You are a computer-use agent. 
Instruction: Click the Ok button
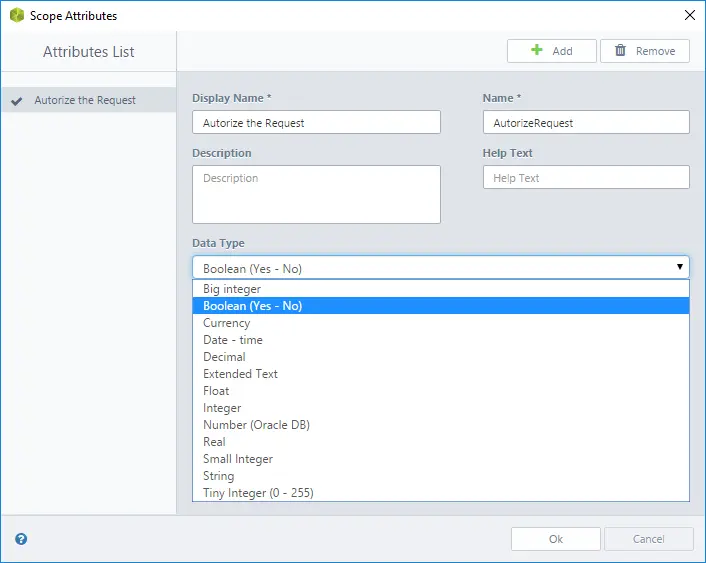pos(556,539)
